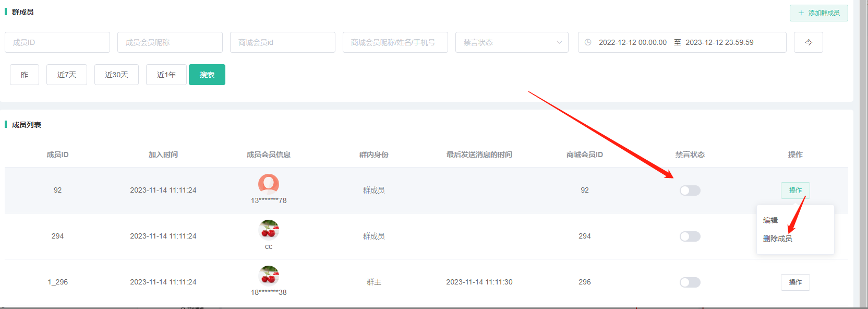Click the green 搜索 button
The image size is (868, 309).
click(207, 75)
